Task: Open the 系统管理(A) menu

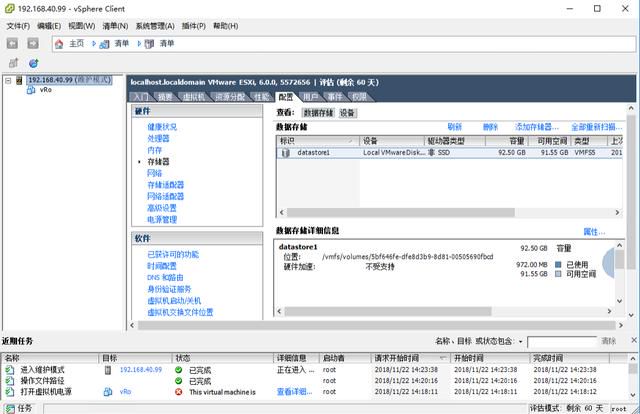Action: pyautogui.click(x=155, y=26)
